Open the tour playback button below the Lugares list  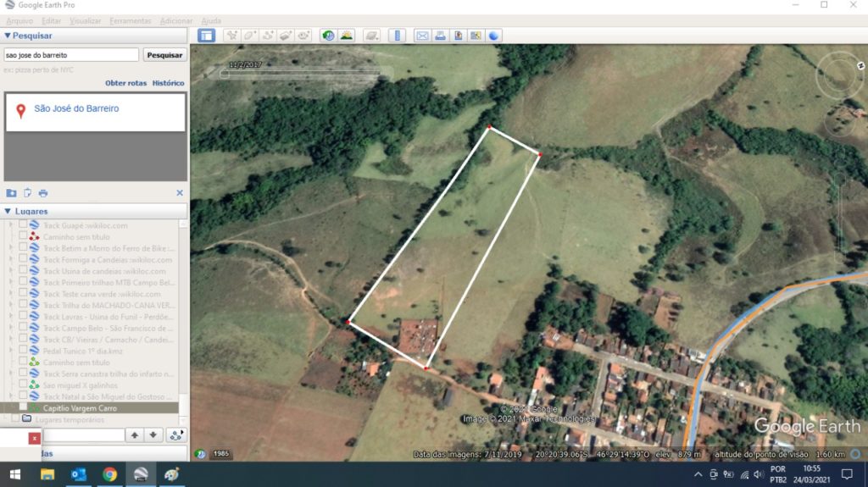tap(176, 435)
